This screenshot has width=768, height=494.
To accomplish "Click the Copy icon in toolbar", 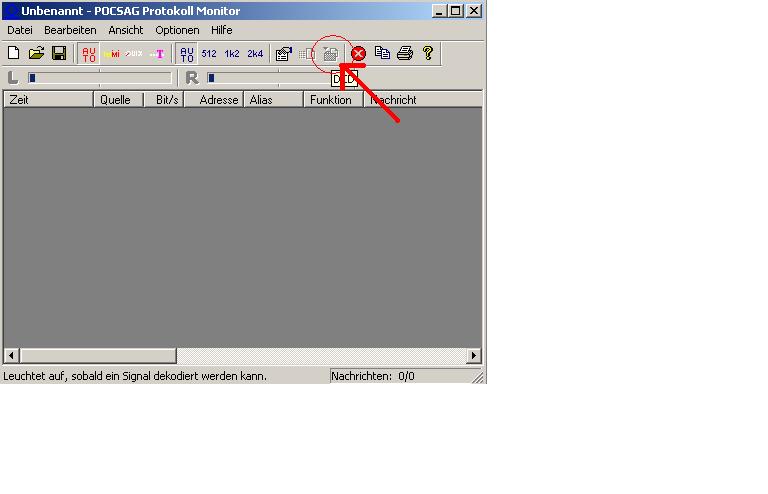I will (382, 53).
